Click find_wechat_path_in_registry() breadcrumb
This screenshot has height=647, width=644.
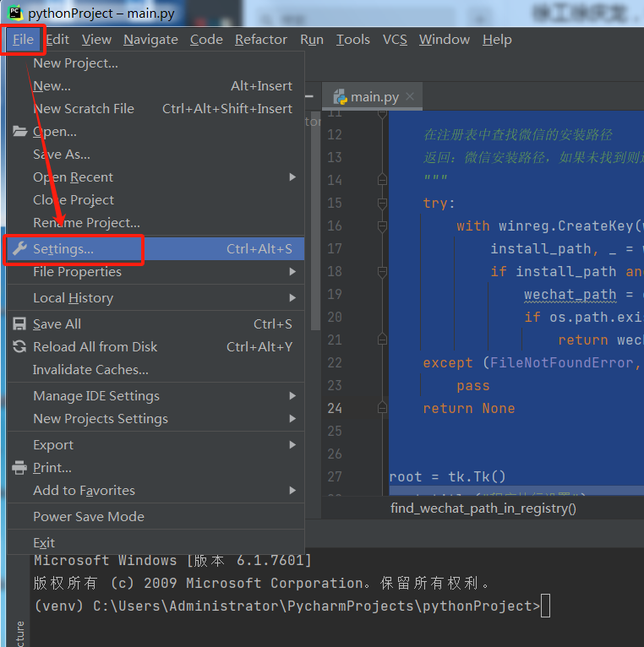(x=483, y=508)
